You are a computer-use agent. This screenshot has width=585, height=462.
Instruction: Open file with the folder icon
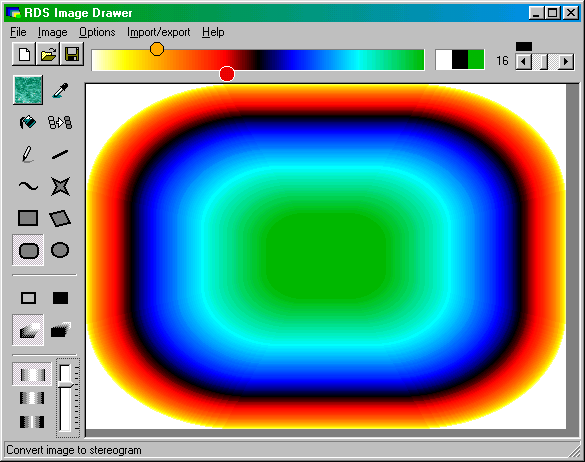point(48,54)
